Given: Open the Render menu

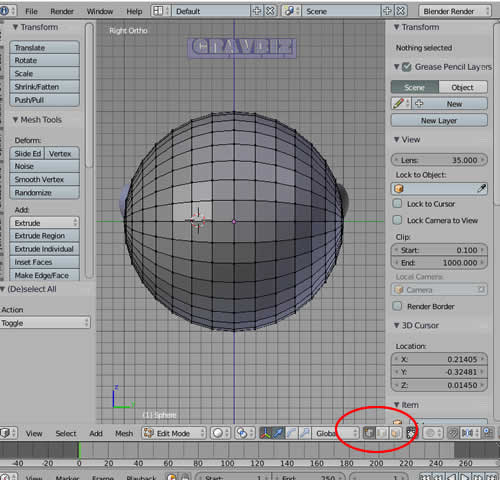Looking at the screenshot, I should coord(62,11).
